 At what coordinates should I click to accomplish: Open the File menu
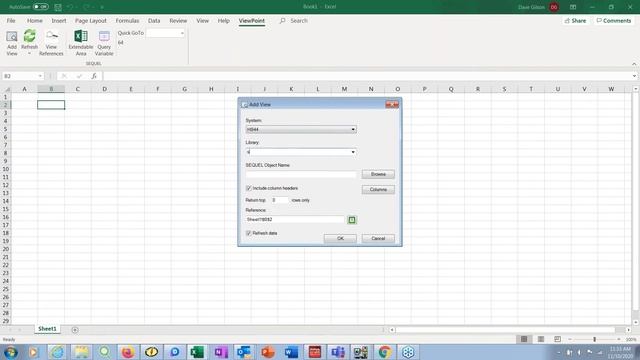tap(11, 20)
